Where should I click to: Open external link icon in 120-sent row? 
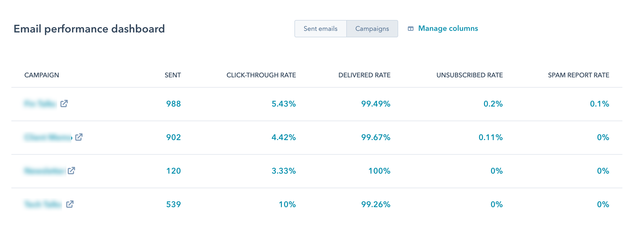71,171
